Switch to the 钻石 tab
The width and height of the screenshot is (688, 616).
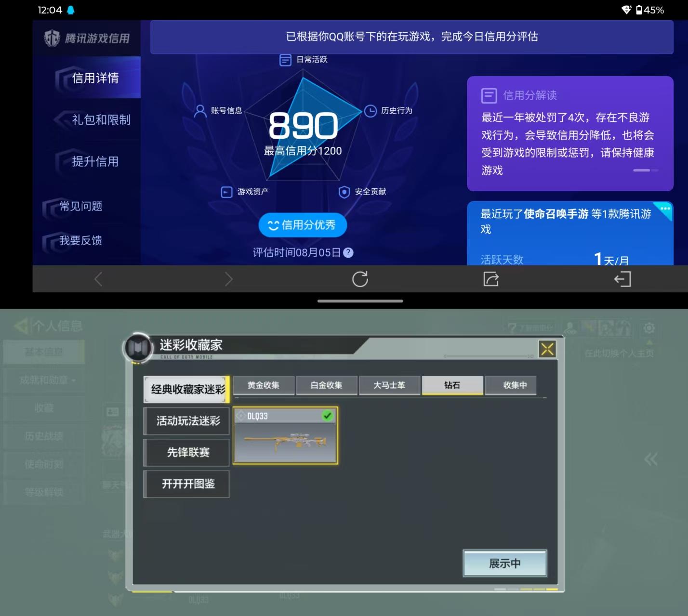pyautogui.click(x=452, y=385)
